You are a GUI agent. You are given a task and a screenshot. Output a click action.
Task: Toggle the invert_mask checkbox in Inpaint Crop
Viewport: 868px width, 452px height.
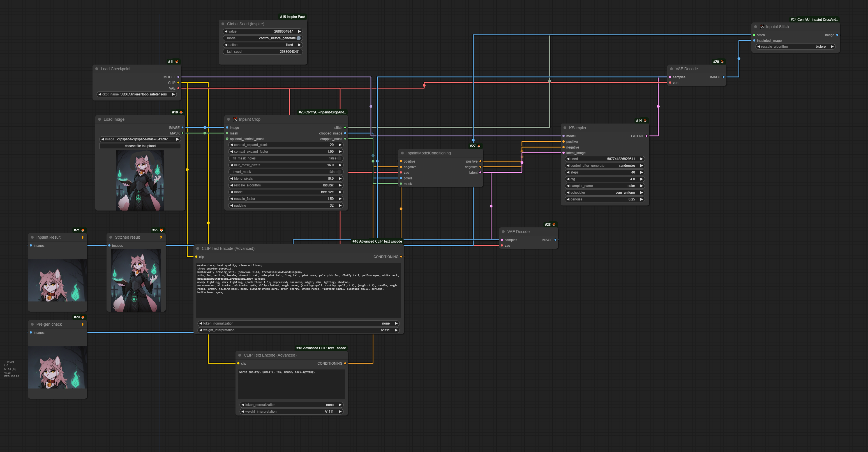(x=339, y=172)
